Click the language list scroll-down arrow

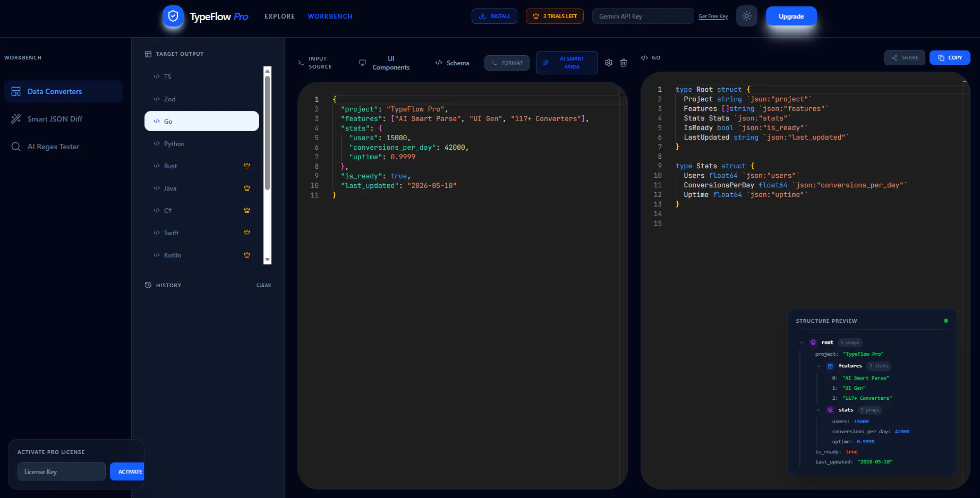pyautogui.click(x=268, y=260)
